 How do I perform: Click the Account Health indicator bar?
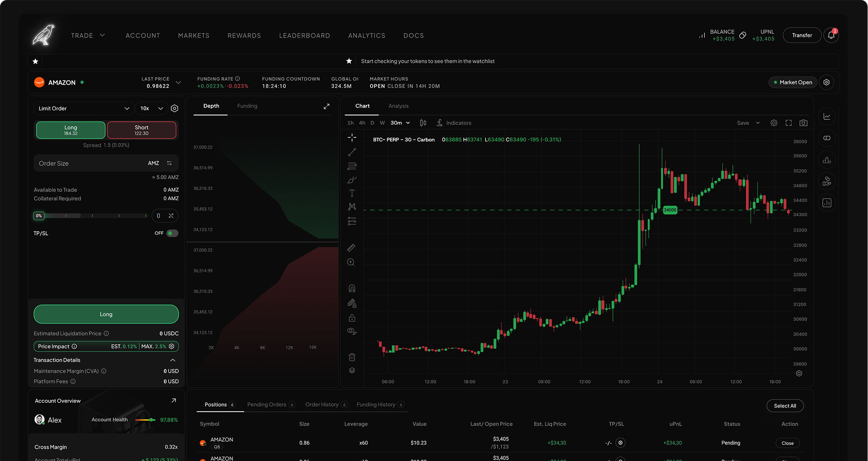coord(146,420)
